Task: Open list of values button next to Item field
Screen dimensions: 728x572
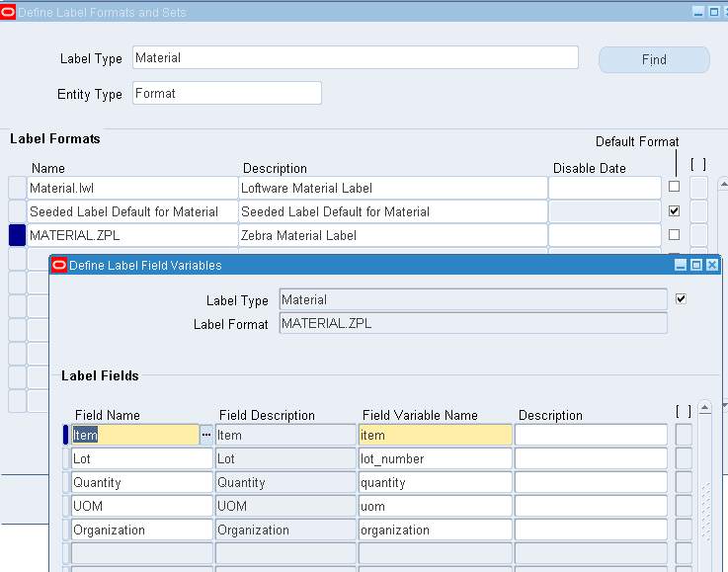Action: [206, 435]
